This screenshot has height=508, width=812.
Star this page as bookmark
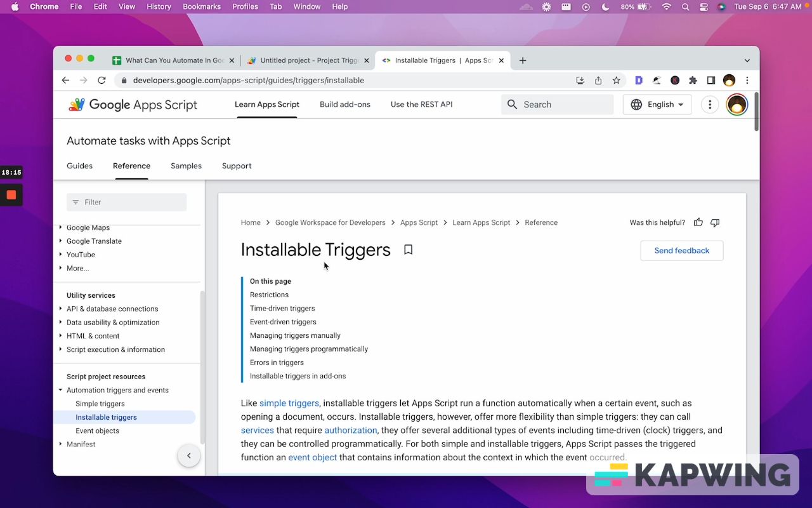click(x=616, y=80)
